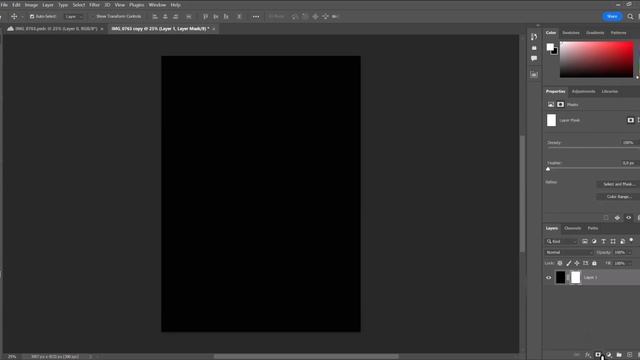This screenshot has height=360, width=640.
Task: Click the Feather value field
Action: pyautogui.click(x=628, y=163)
